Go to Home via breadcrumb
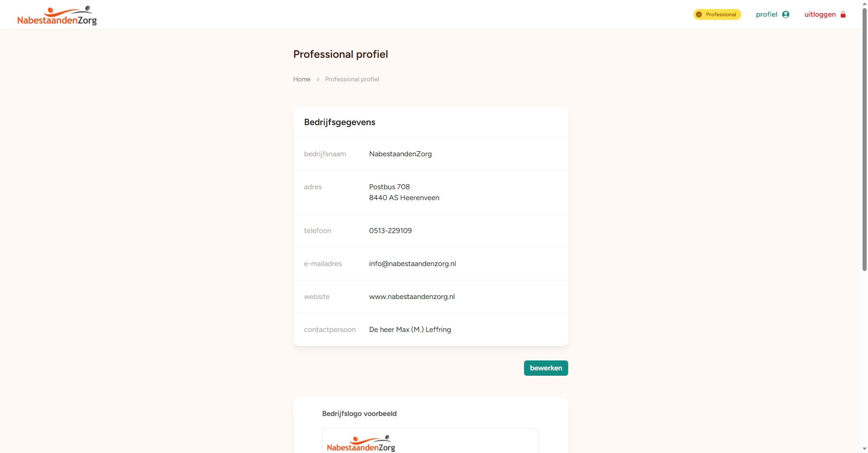The image size is (868, 453). point(302,79)
